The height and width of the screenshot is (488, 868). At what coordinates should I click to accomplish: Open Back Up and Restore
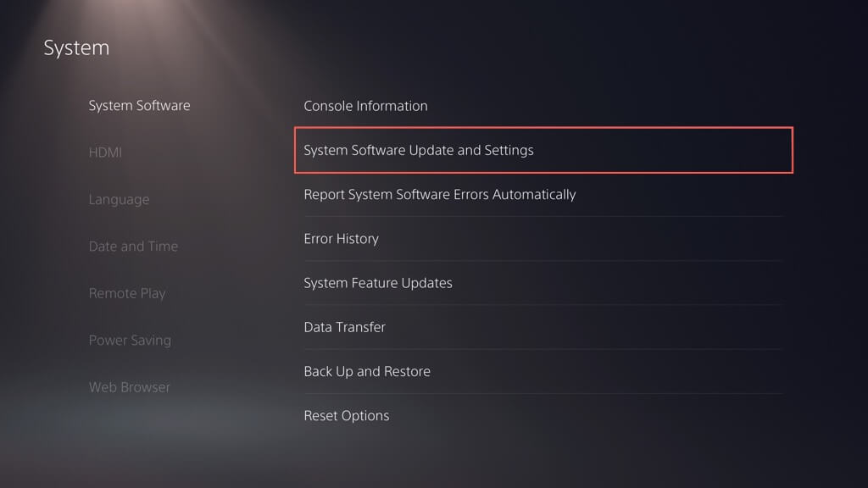(367, 371)
